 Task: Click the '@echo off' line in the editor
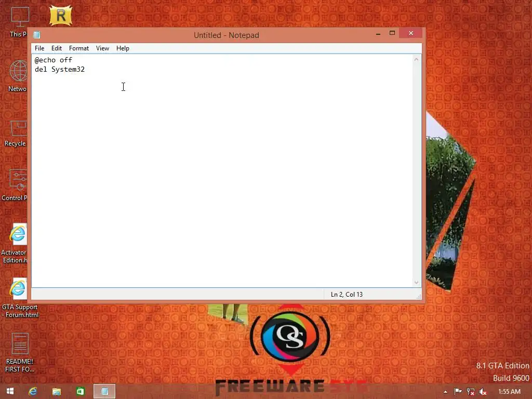54,60
